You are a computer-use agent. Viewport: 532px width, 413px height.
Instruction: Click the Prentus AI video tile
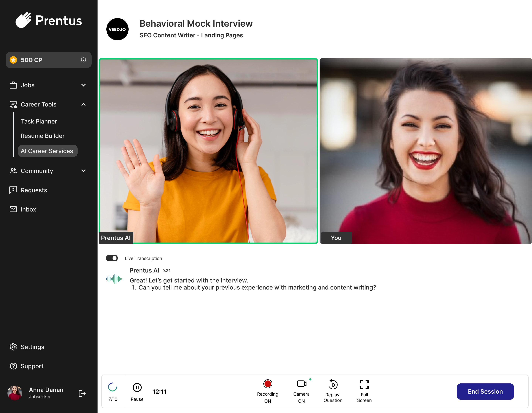[208, 151]
